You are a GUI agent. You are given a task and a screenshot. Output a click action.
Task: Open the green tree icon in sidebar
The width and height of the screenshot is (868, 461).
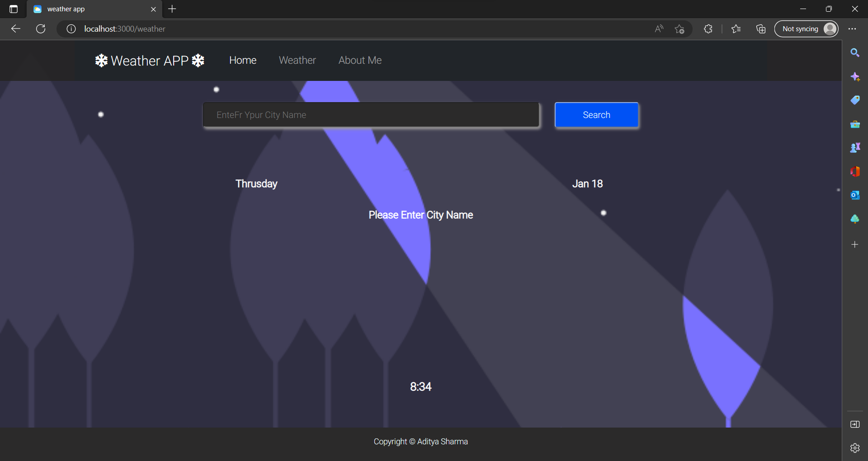[854, 219]
